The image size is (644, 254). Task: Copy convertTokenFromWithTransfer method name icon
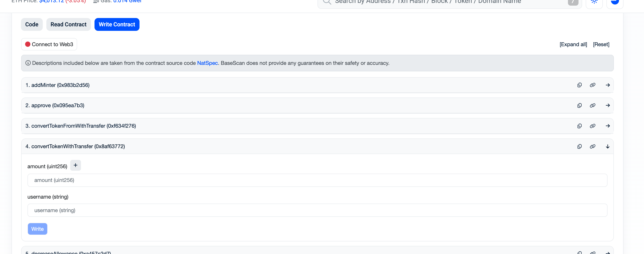pos(579,126)
